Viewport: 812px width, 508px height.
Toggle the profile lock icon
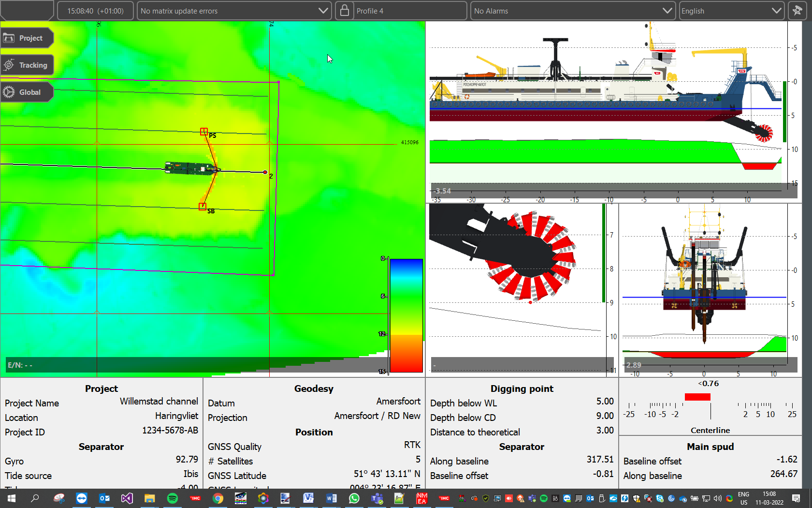coord(344,11)
